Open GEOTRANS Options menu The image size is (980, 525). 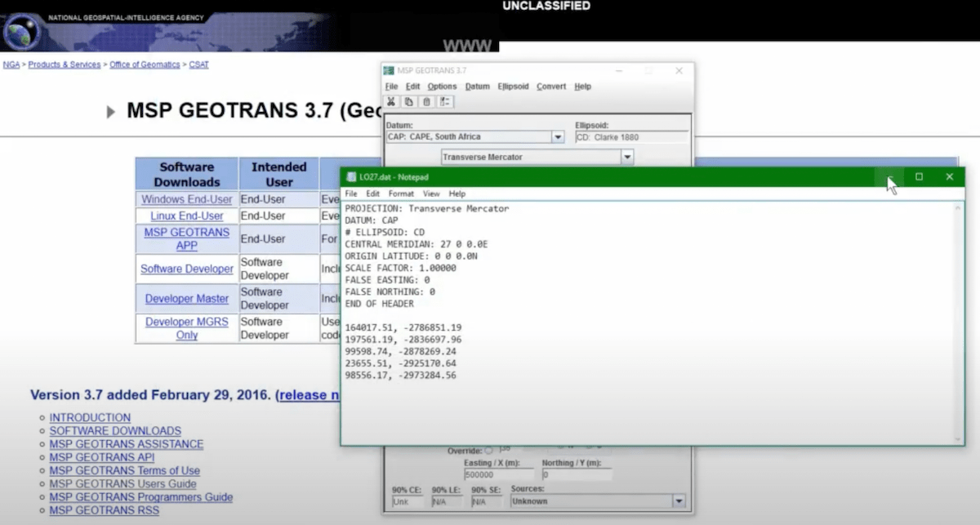click(x=442, y=87)
